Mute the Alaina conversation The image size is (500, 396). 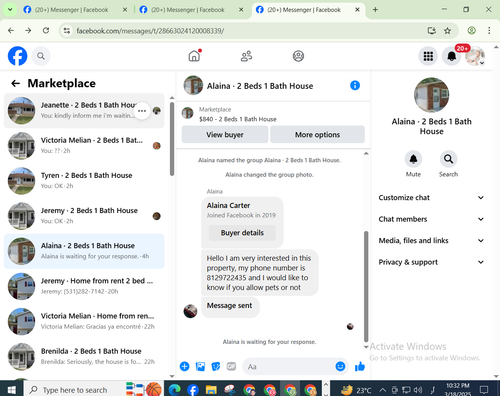pyautogui.click(x=413, y=159)
